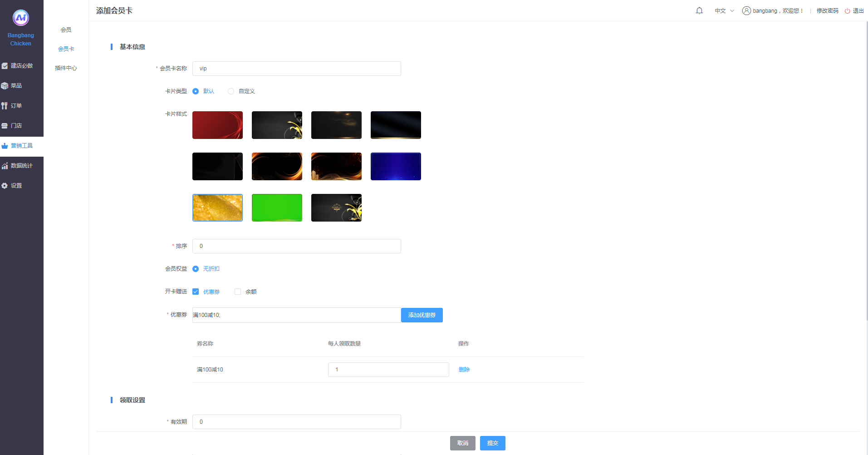The height and width of the screenshot is (455, 868).
Task: Click the 提交 button
Action: point(493,443)
